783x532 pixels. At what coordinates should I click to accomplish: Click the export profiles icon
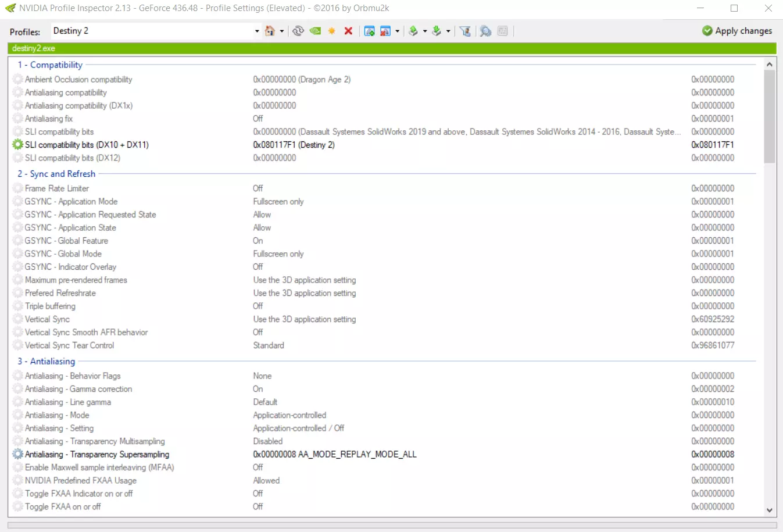pyautogui.click(x=413, y=31)
